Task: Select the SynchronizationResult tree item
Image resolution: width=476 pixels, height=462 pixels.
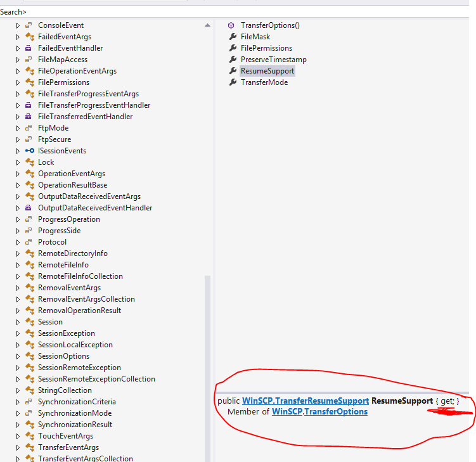Action: [75, 425]
